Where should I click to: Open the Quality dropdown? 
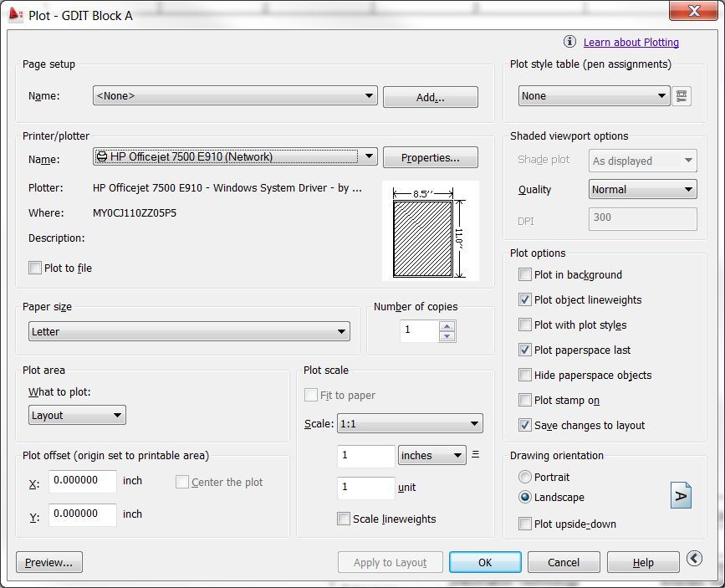click(690, 189)
